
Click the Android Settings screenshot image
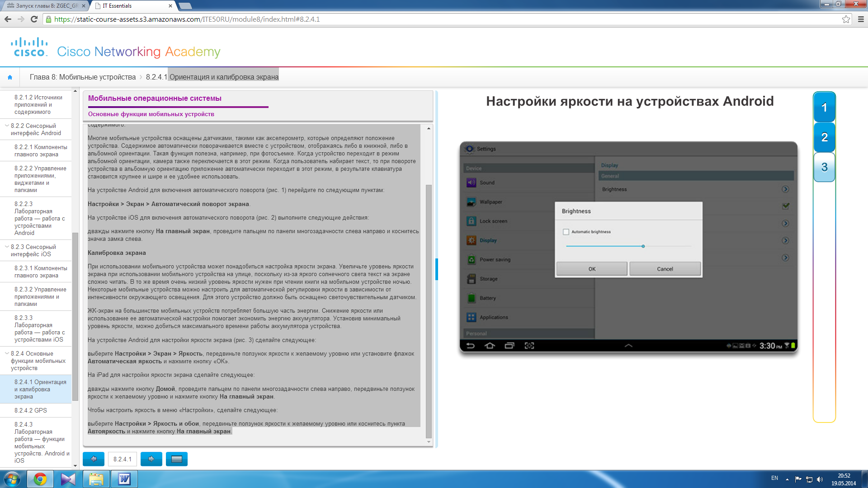click(628, 247)
